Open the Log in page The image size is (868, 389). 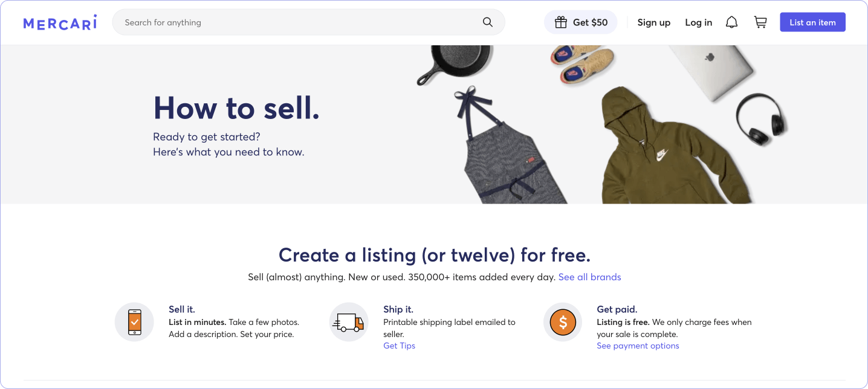698,22
